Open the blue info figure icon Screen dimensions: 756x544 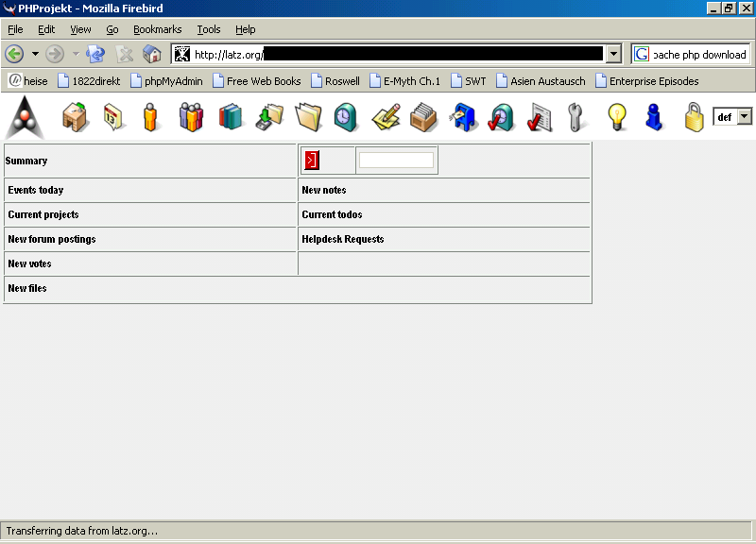tap(654, 117)
